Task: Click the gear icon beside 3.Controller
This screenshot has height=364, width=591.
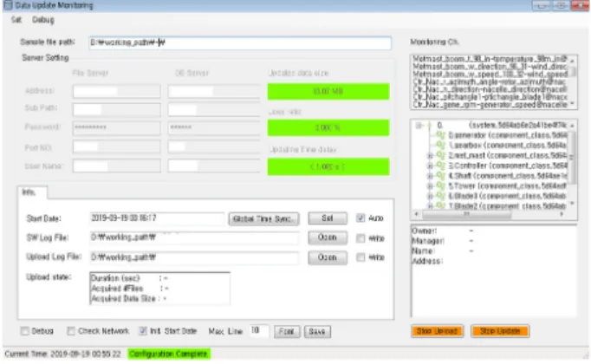Action: click(x=440, y=166)
